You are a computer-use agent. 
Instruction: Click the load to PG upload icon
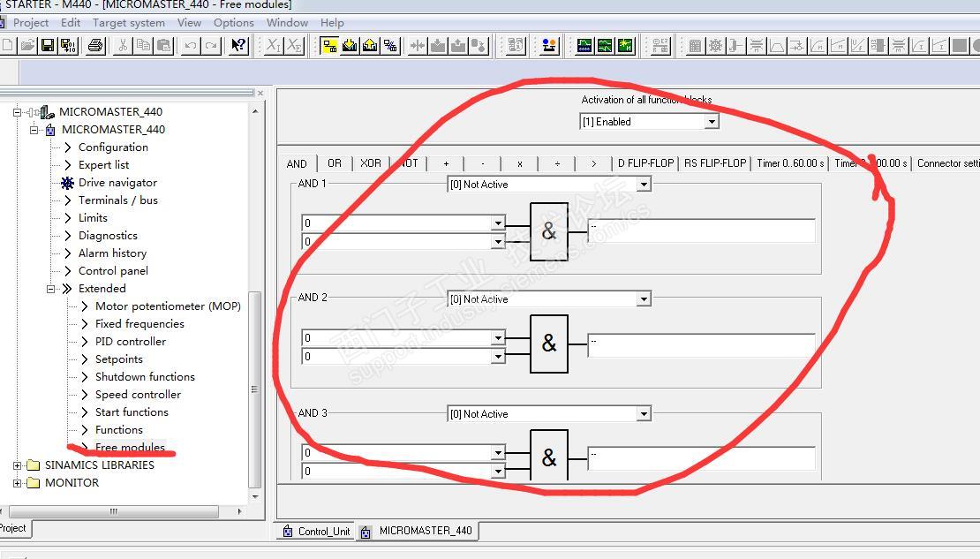(370, 46)
